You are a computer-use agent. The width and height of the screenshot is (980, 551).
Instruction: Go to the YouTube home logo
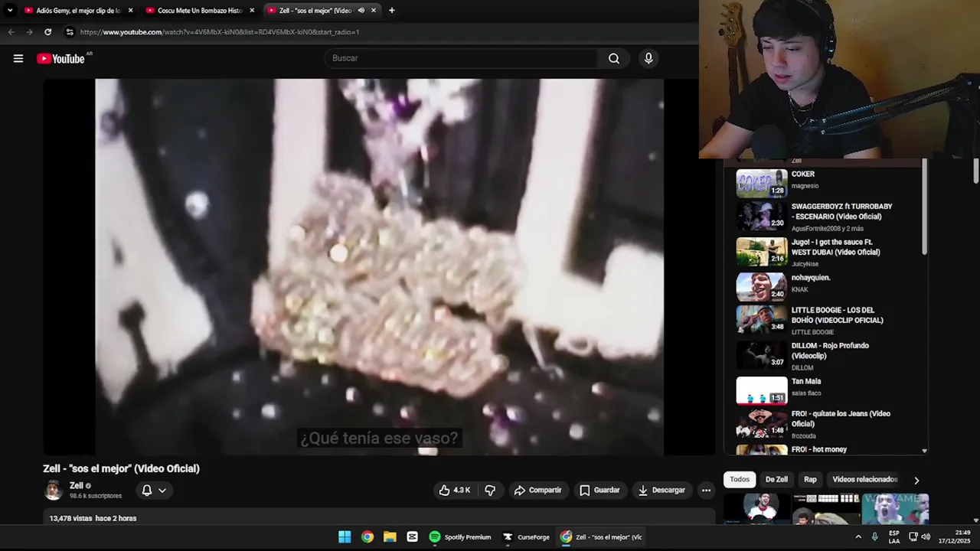60,58
